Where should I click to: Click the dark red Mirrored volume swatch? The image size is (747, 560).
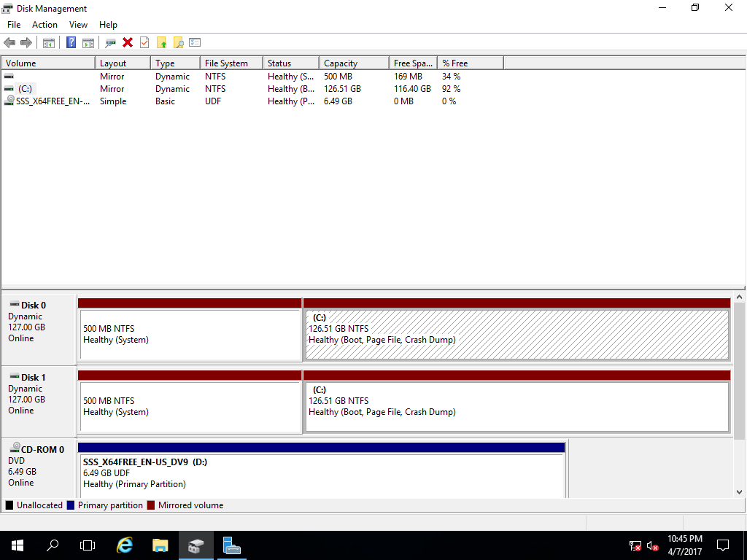(x=151, y=505)
